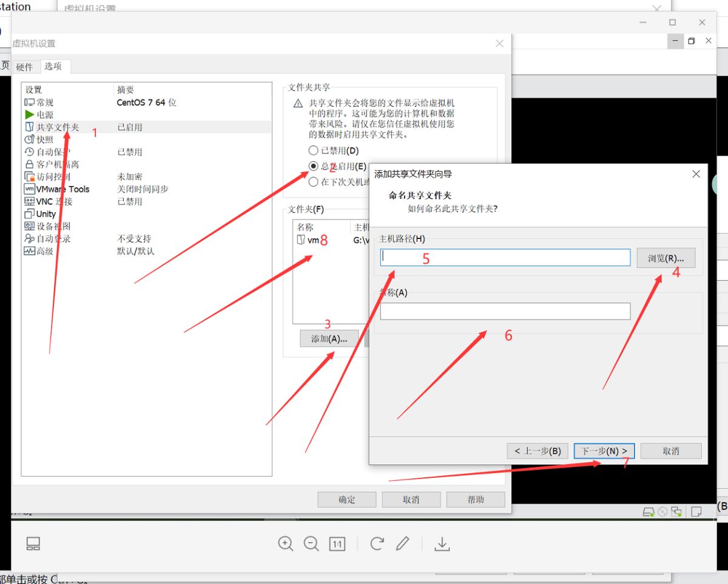This screenshot has height=584, width=728.
Task: Select the 总是启用(E) radio option
Action: coord(313,166)
